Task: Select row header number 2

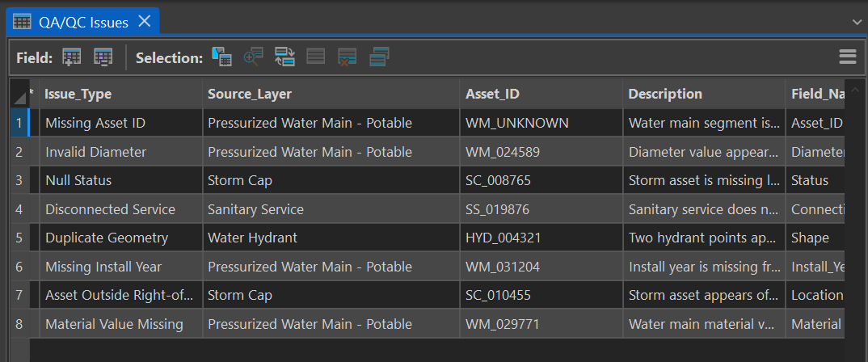Action: coord(19,152)
